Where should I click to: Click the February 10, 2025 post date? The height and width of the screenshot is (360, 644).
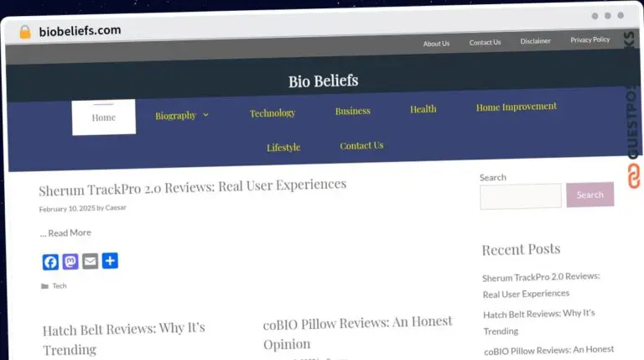click(67, 209)
